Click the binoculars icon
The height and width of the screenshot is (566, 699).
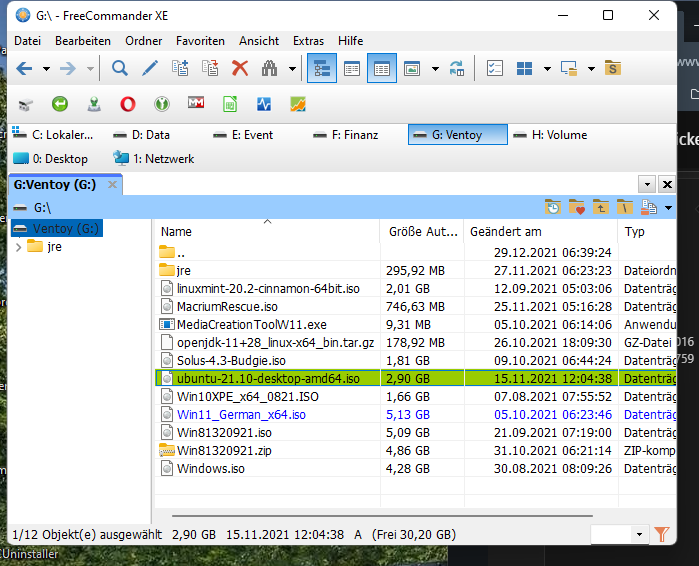269,69
